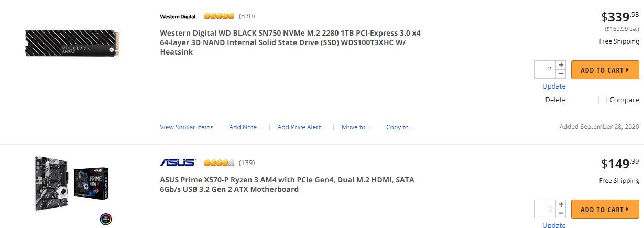Decrease WD SSD quantity with minus
The image size is (644, 228).
click(561, 74)
